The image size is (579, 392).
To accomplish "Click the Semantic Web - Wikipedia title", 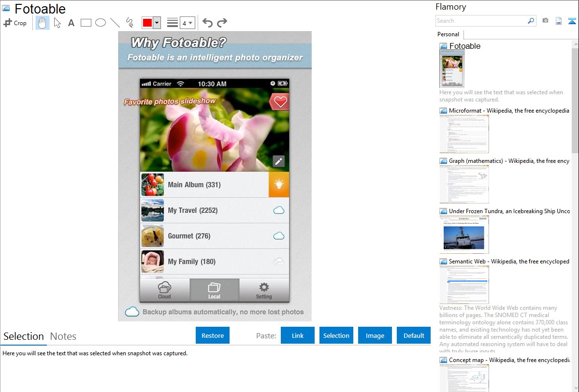I will coord(509,261).
